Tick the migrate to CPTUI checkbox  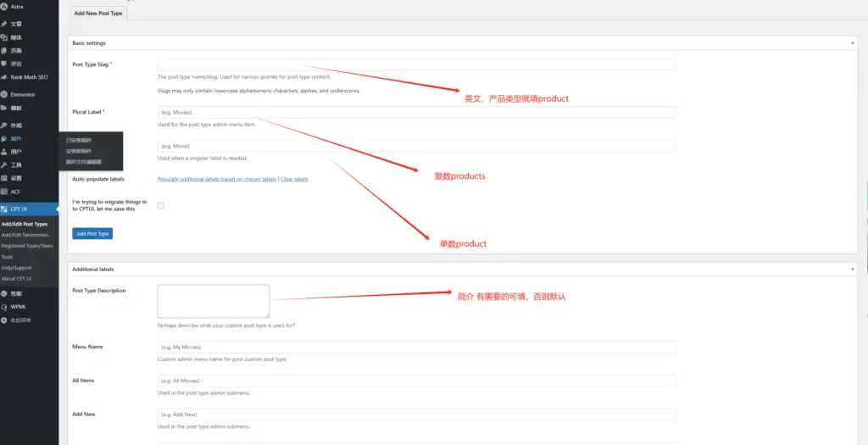(x=160, y=205)
